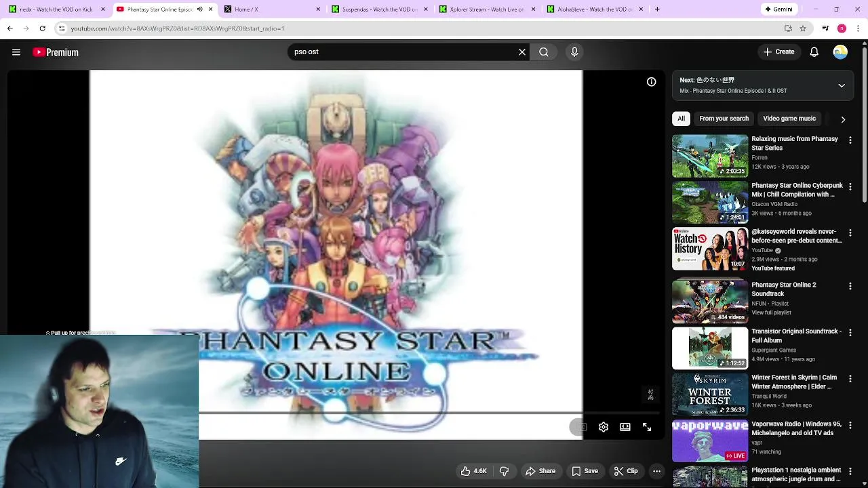Select the 'Video game music' chip
The height and width of the screenshot is (488, 868).
coord(789,119)
